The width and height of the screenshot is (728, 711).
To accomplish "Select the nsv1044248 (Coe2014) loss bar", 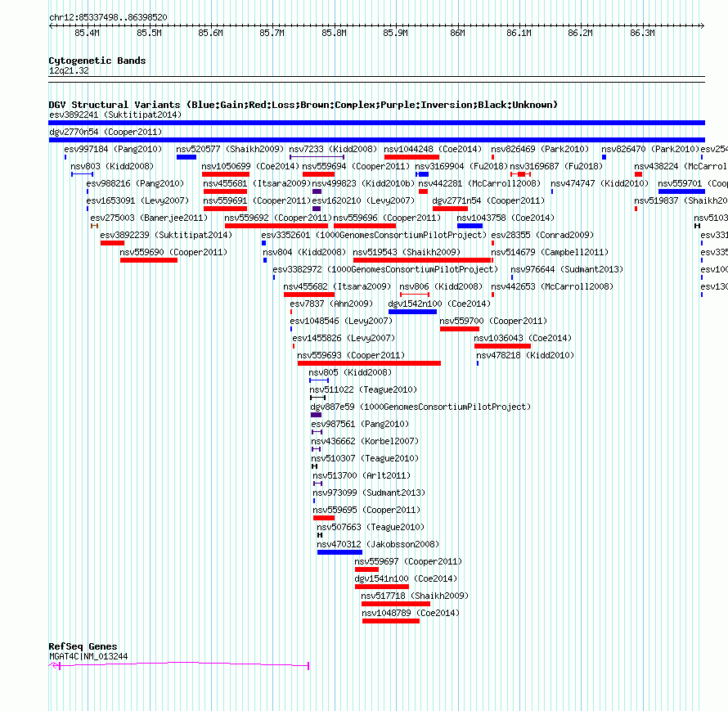I will tap(411, 157).
